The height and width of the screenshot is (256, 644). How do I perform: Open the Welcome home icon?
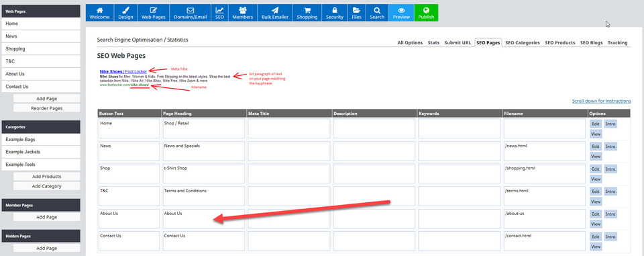coord(99,10)
